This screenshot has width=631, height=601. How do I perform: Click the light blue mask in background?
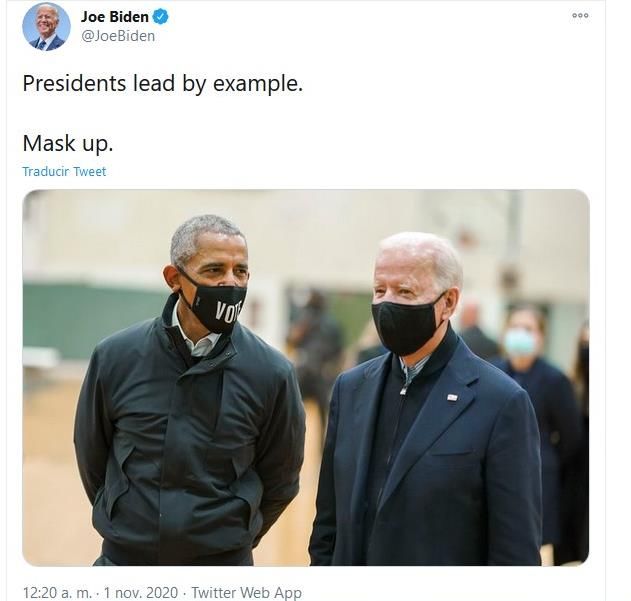(x=520, y=342)
